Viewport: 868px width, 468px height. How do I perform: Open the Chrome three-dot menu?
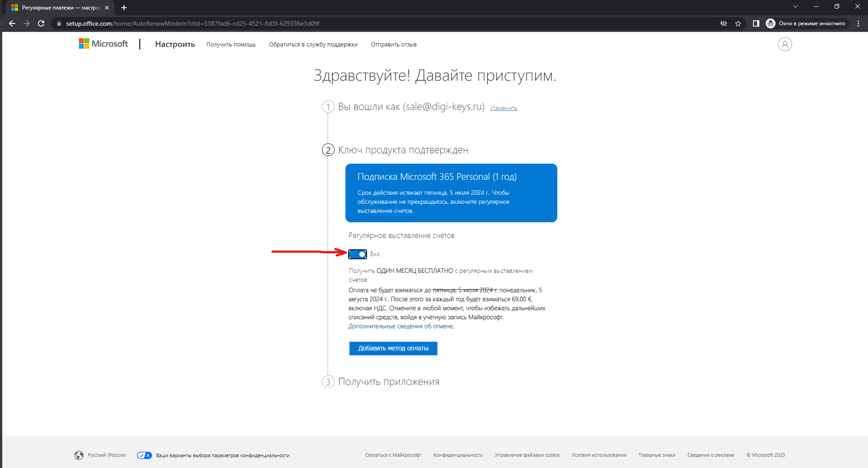tap(858, 23)
